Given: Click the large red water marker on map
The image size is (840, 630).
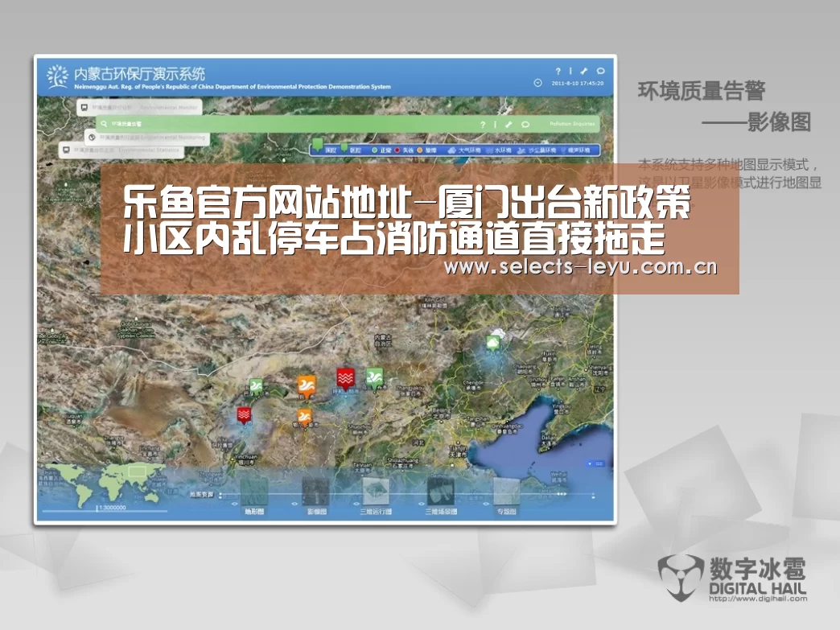Looking at the screenshot, I should [x=345, y=379].
